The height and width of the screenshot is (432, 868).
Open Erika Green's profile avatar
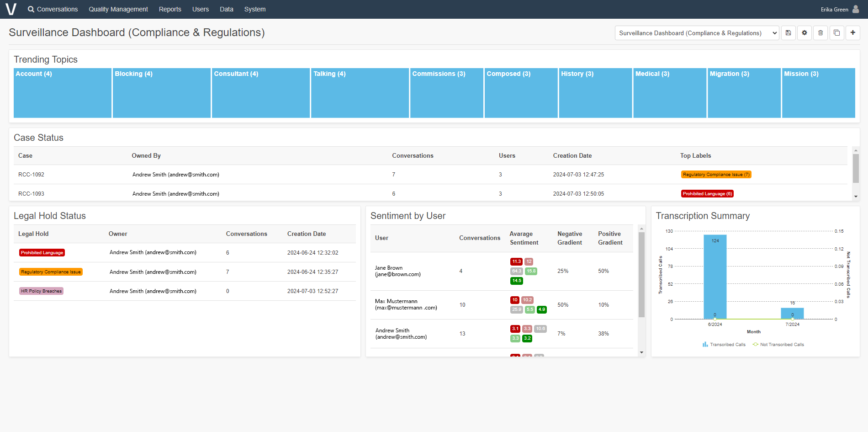pos(855,9)
